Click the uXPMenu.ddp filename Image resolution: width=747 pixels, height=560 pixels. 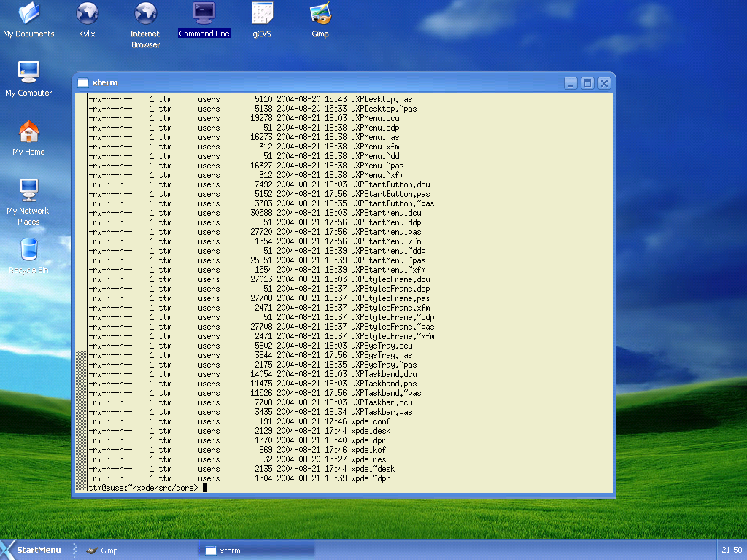(375, 128)
